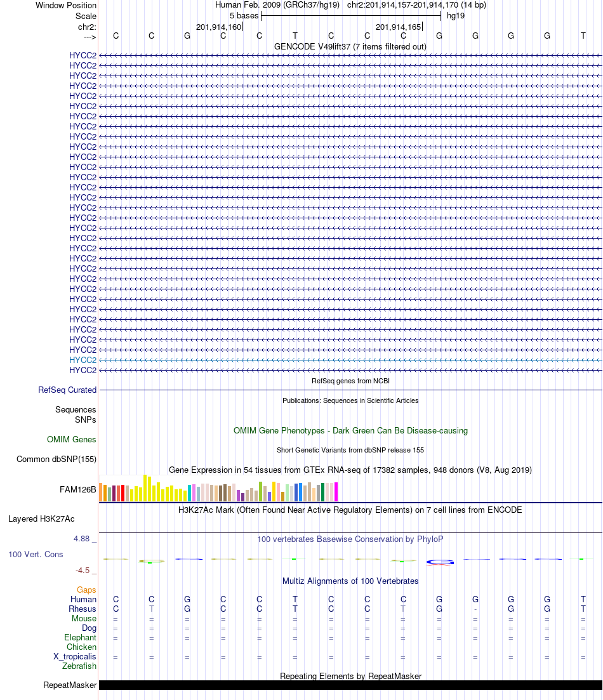Select the Elephant alignment row label

(x=80, y=637)
